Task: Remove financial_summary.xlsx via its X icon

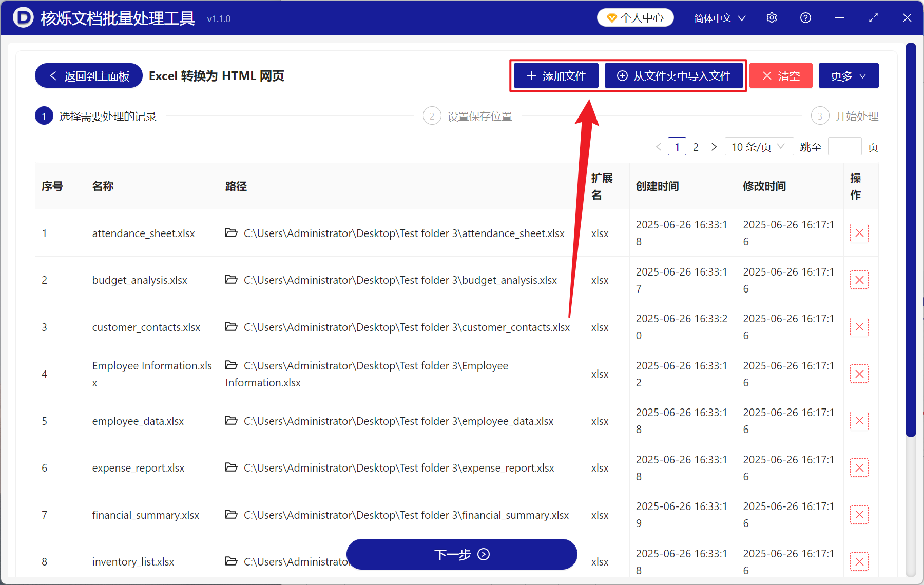Action: click(x=859, y=514)
